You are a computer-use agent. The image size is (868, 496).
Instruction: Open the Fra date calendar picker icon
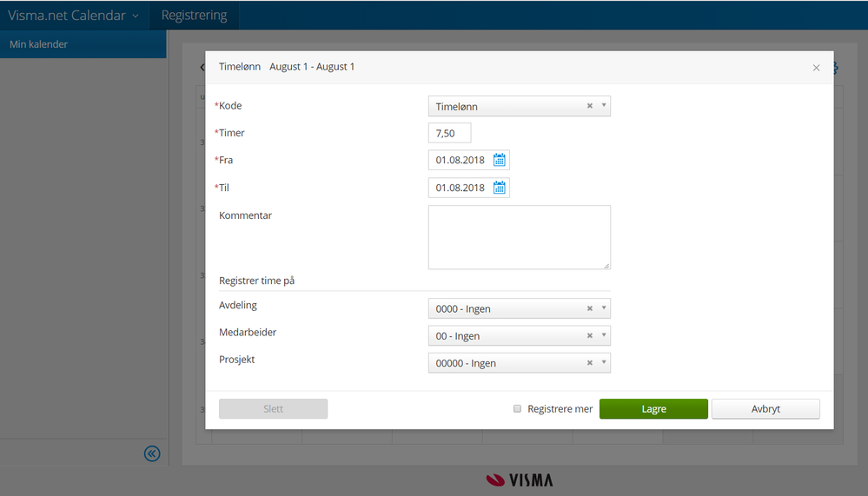point(500,160)
